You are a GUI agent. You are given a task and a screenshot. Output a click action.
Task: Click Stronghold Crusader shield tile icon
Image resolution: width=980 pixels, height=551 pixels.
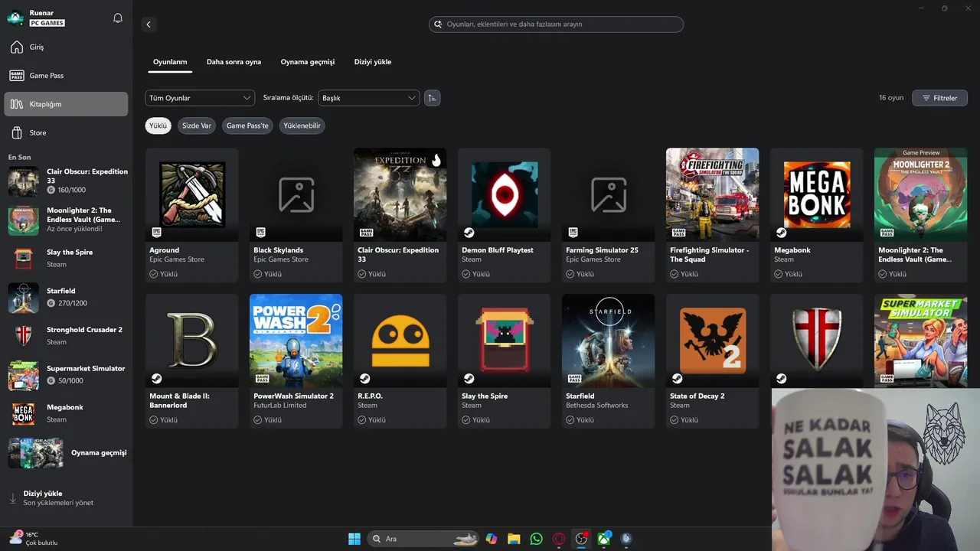tap(816, 341)
